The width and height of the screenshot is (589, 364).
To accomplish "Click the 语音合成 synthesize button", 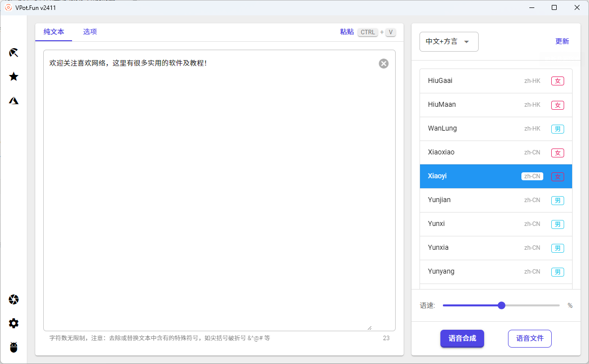I will [462, 339].
